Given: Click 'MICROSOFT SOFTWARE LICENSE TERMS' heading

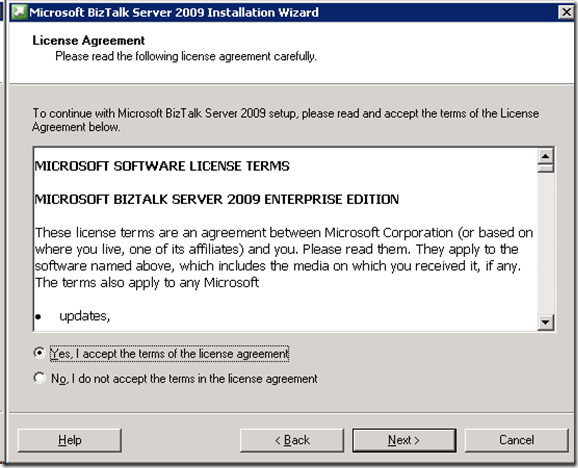Looking at the screenshot, I should (x=162, y=166).
